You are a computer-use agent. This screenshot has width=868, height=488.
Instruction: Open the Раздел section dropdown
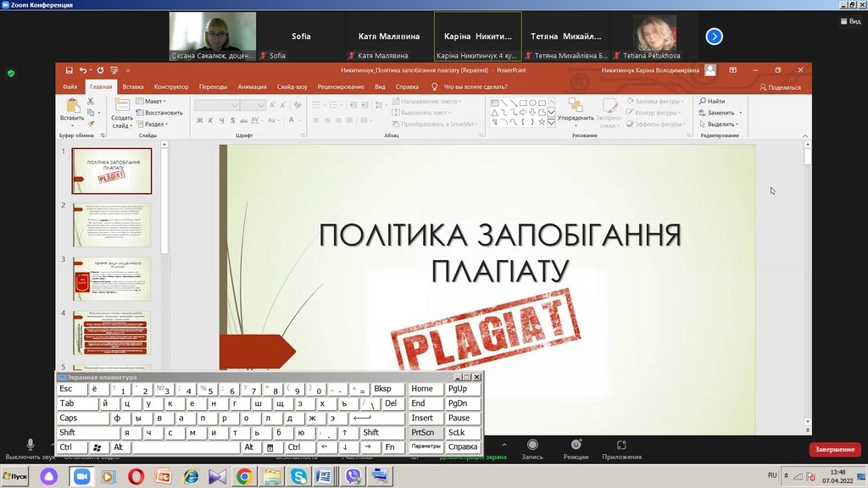pyautogui.click(x=155, y=125)
